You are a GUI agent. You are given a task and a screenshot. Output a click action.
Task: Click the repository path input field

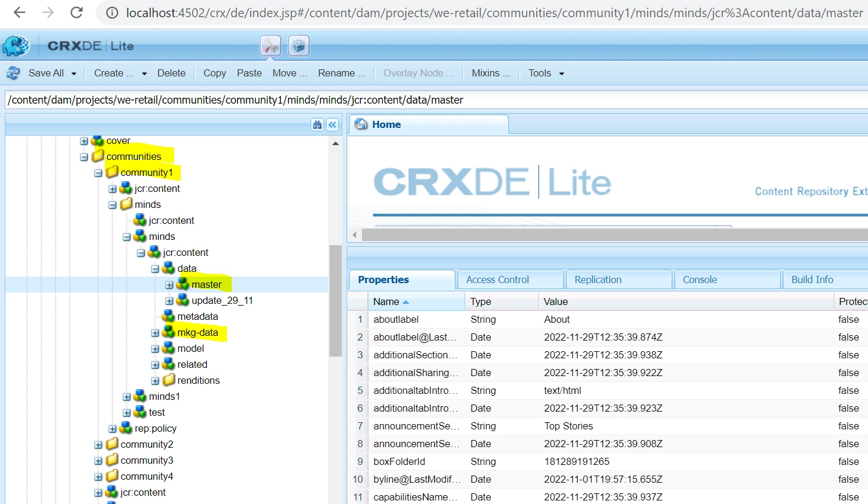click(437, 99)
